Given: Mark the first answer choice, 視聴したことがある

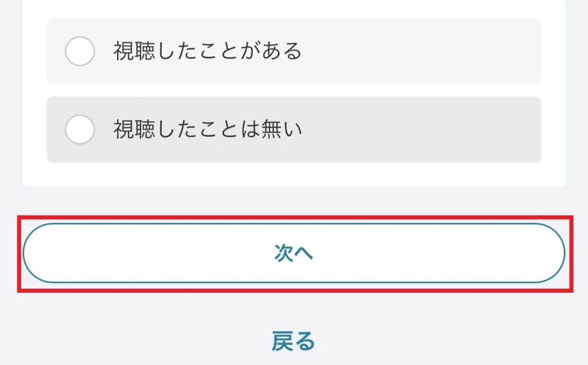Looking at the screenshot, I should [79, 52].
